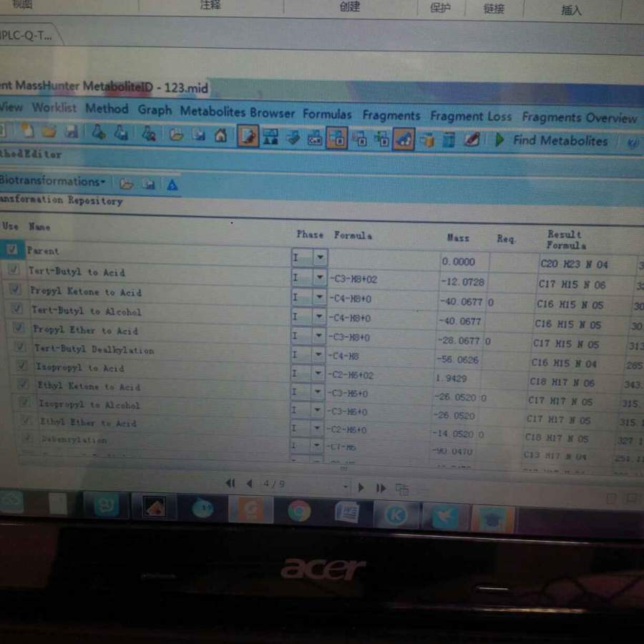Click the Result Formula column header
This screenshot has height=644, width=644.
tap(566, 240)
